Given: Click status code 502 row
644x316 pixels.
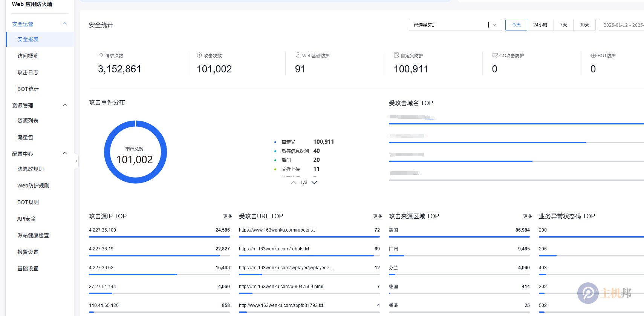Looking at the screenshot, I should pos(591,308).
